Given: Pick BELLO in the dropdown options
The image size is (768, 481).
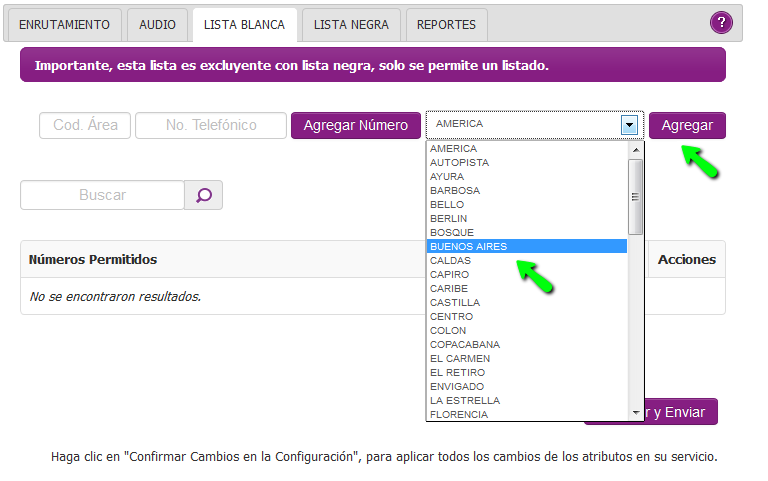Looking at the screenshot, I should [x=527, y=204].
